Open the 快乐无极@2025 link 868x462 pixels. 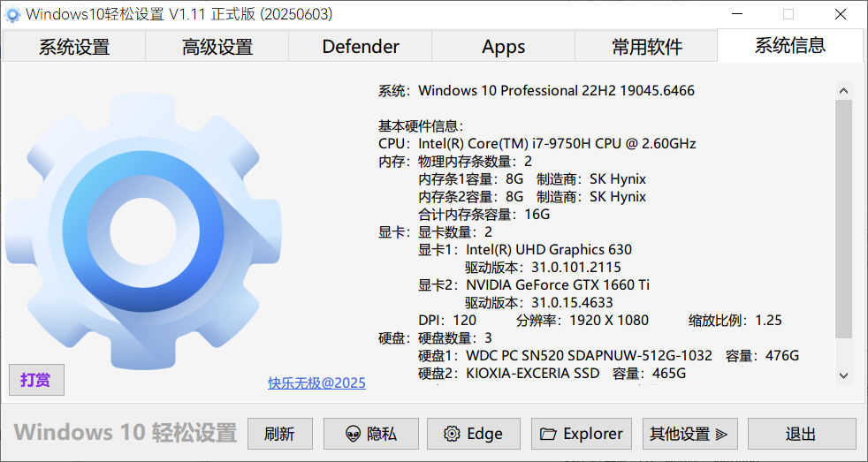point(316,382)
